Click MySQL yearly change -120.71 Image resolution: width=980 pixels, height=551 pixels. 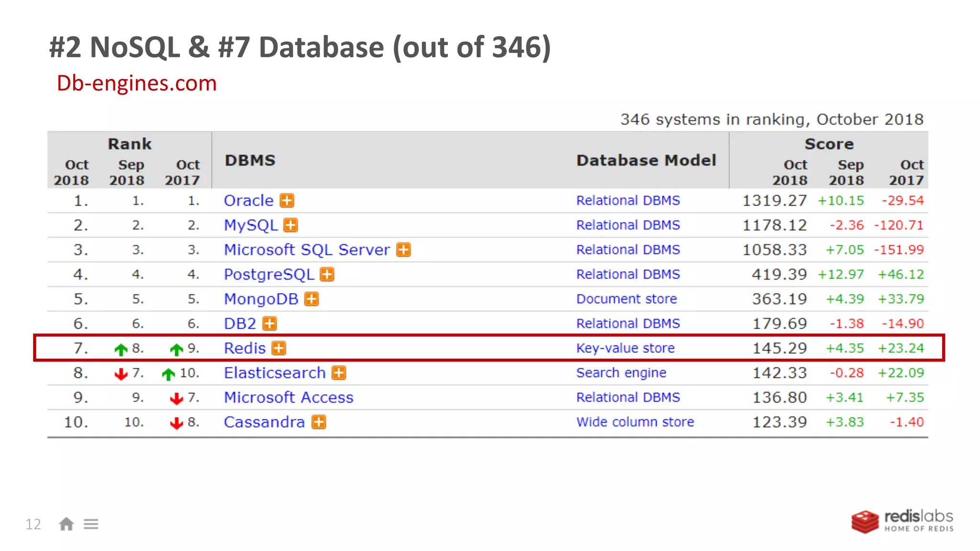point(899,225)
